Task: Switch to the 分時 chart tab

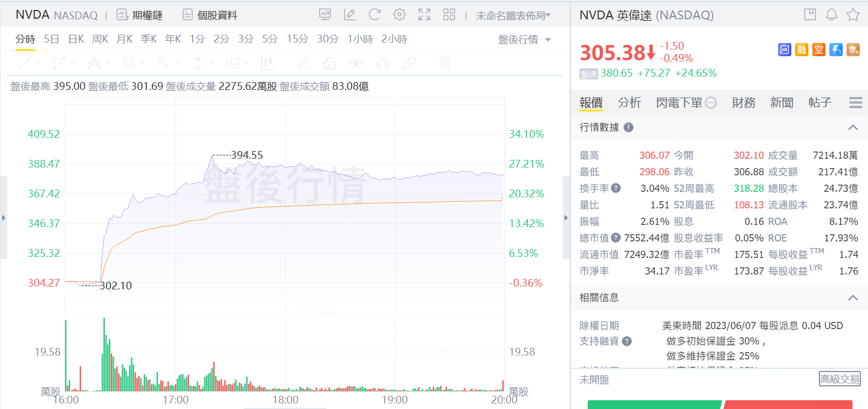Action: coord(25,39)
